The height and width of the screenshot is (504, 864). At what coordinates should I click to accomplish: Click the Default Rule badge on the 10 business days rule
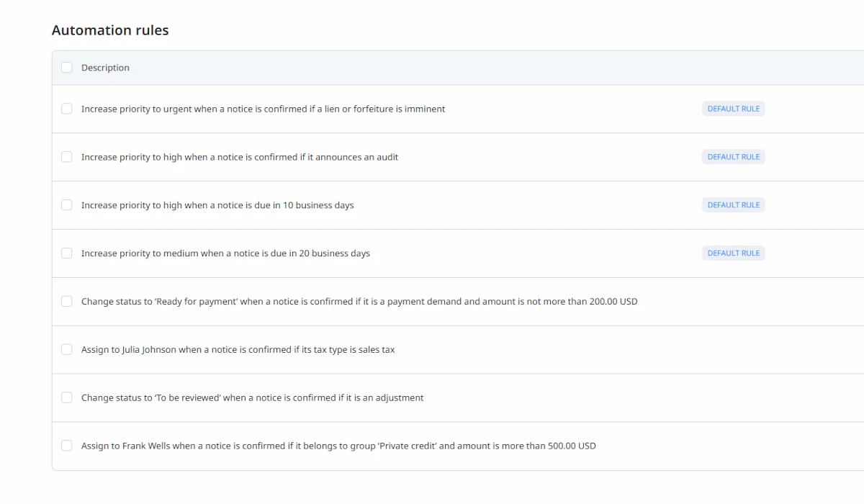coord(733,205)
